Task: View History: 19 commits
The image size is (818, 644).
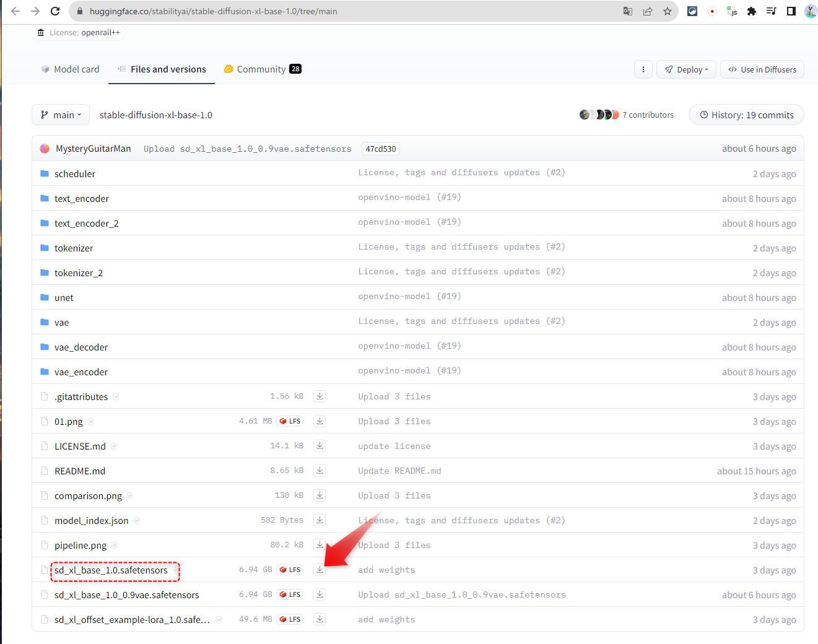Action: pos(746,115)
